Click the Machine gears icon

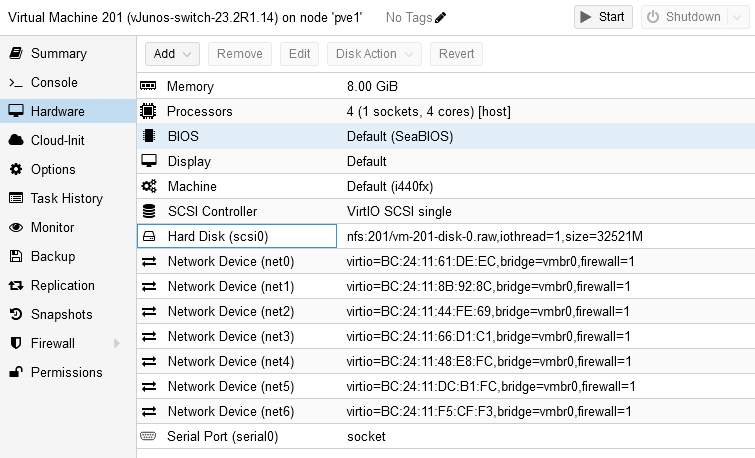(149, 186)
